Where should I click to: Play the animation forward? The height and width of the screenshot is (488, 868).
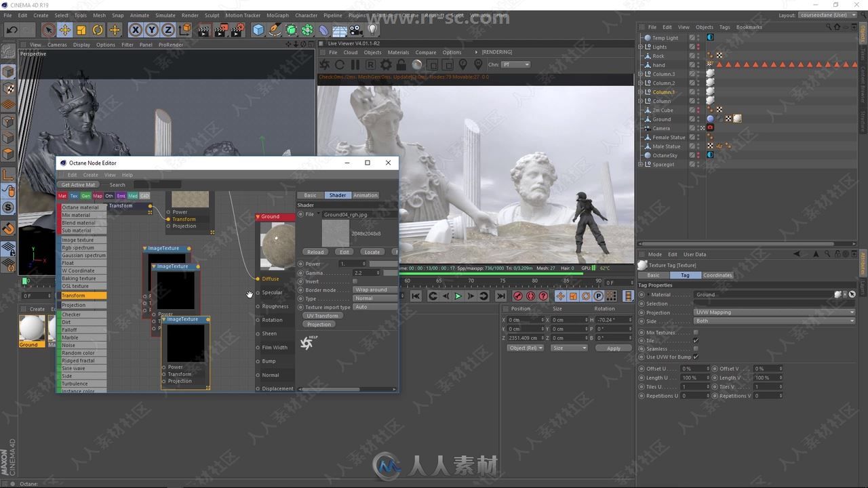458,296
